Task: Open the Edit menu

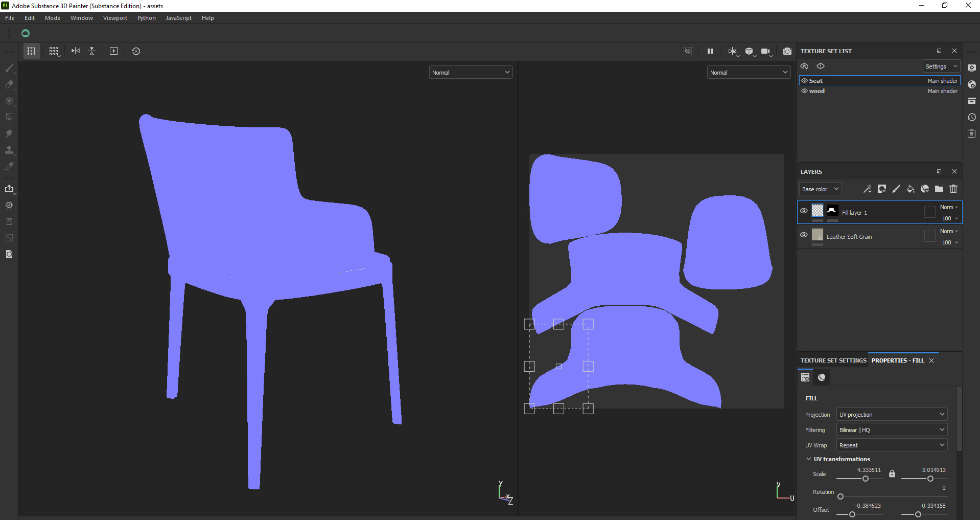Action: [x=30, y=18]
